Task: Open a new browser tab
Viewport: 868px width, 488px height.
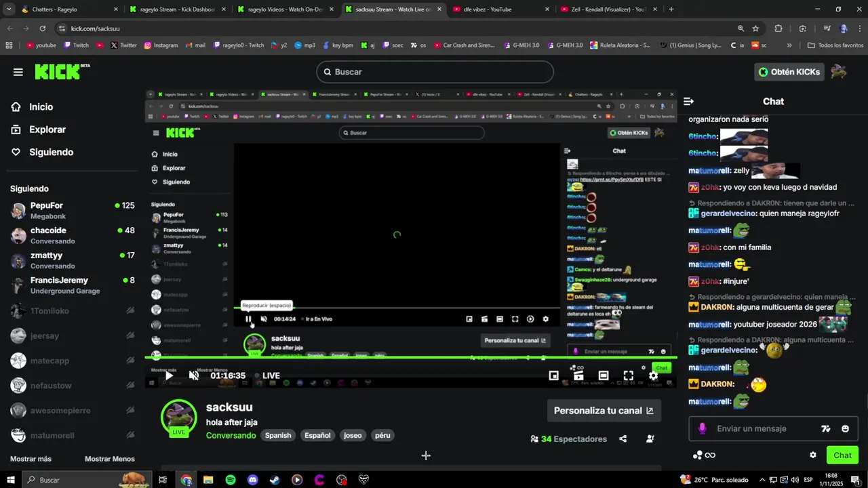Action: pos(671,9)
